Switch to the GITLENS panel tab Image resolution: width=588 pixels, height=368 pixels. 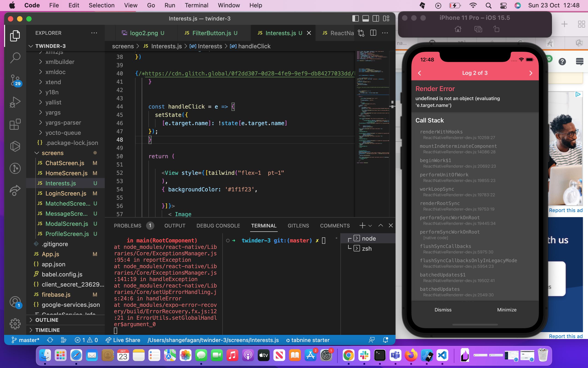point(298,226)
